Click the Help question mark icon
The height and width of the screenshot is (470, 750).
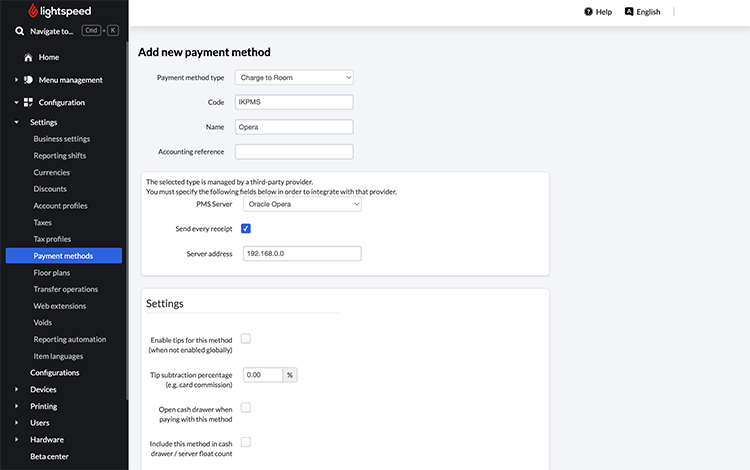[588, 12]
